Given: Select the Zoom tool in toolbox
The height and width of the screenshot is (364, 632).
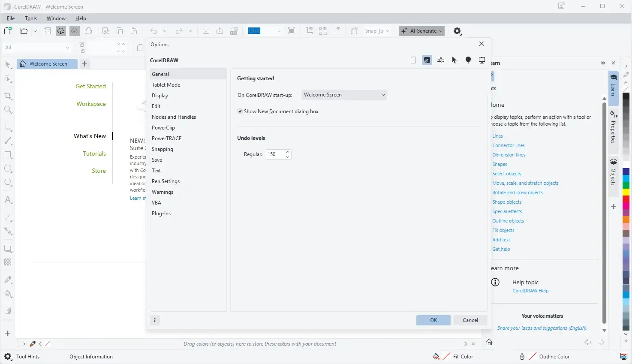Looking at the screenshot, I should point(8,110).
